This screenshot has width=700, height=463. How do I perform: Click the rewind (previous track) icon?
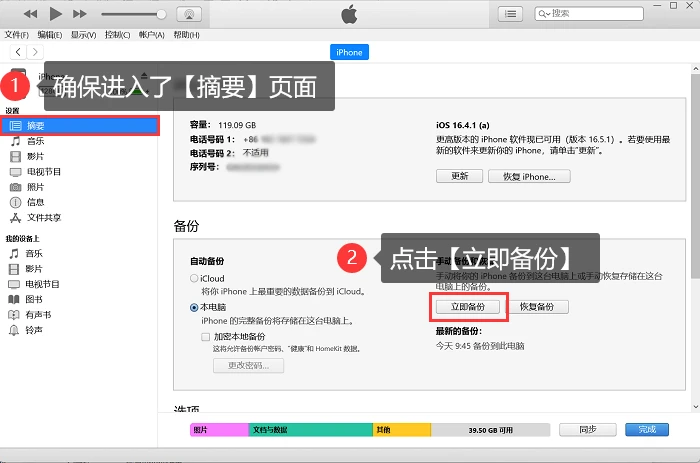(x=30, y=14)
